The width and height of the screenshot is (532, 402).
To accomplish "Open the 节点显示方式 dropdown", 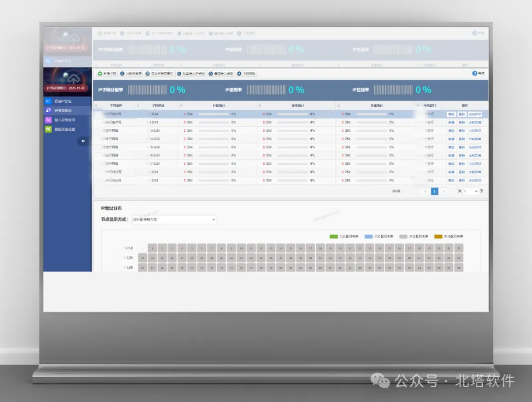I will 174,219.
